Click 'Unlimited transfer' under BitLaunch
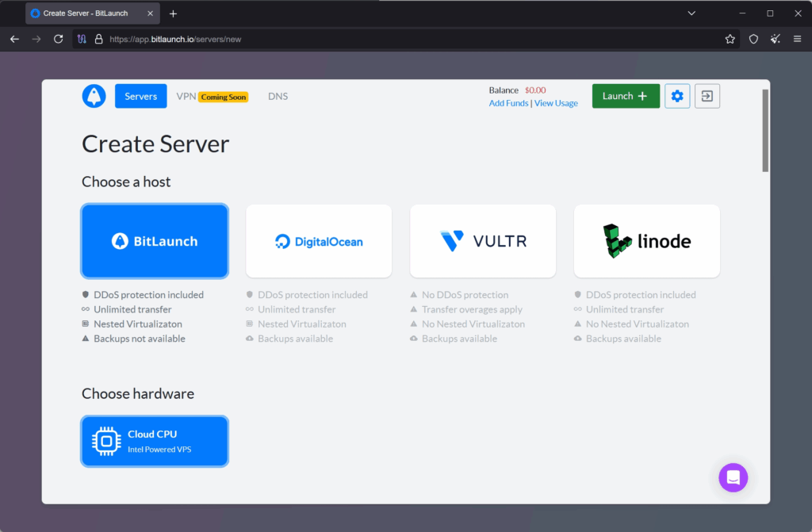Viewport: 812px width, 532px height. tap(132, 309)
